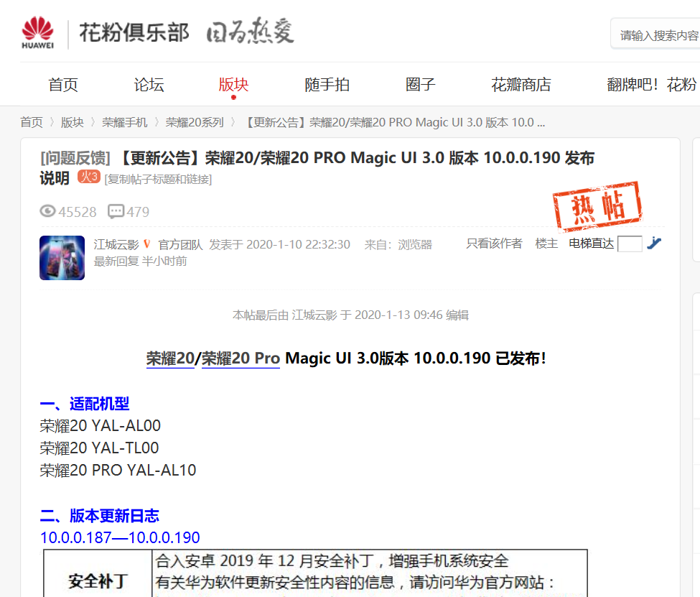The image size is (700, 597).
Task: Click version range 10.0.0.187—10.0.0.190
Action: tap(120, 537)
